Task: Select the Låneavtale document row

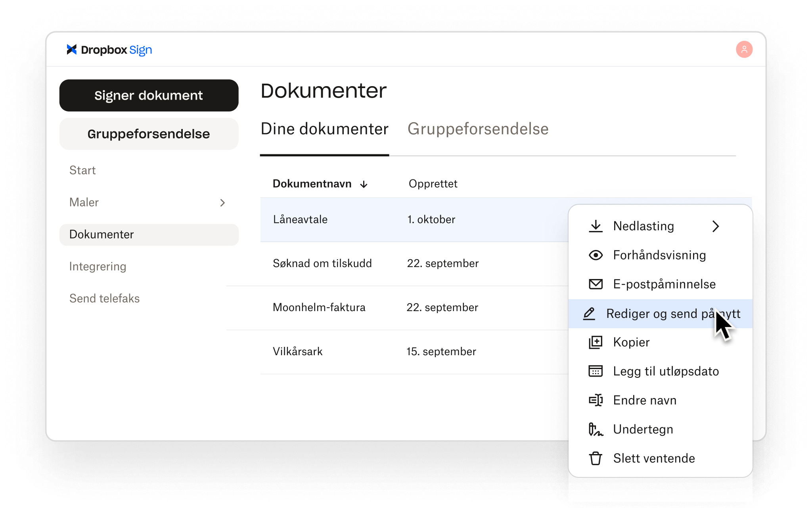Action: point(414,219)
